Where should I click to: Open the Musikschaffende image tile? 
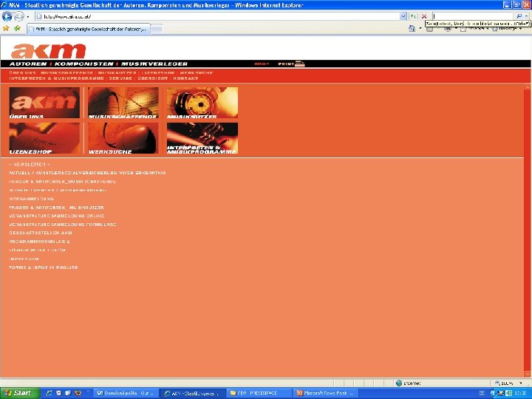click(123, 103)
